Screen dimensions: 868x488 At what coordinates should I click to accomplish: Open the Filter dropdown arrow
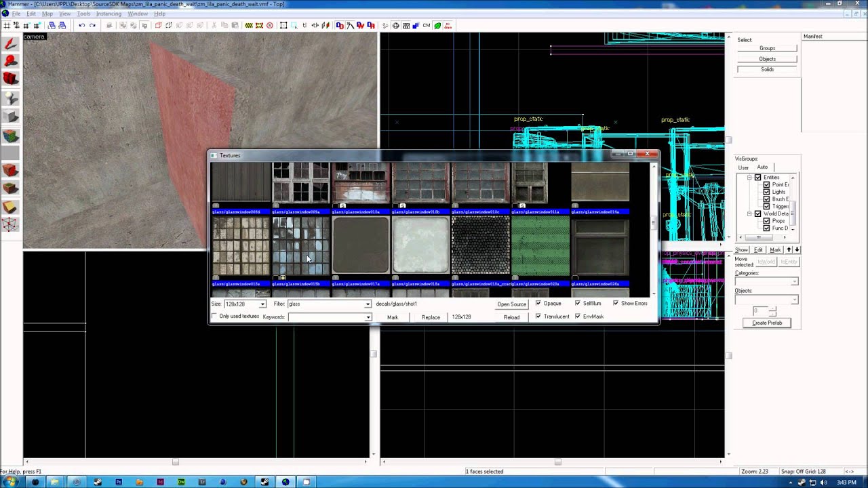click(368, 304)
